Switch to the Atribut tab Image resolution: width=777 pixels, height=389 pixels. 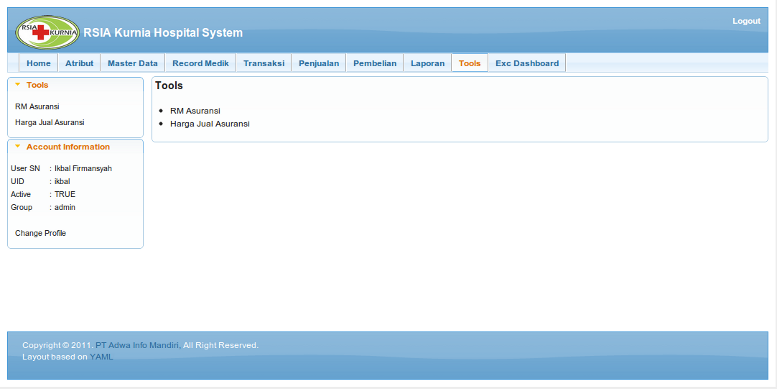click(x=79, y=63)
